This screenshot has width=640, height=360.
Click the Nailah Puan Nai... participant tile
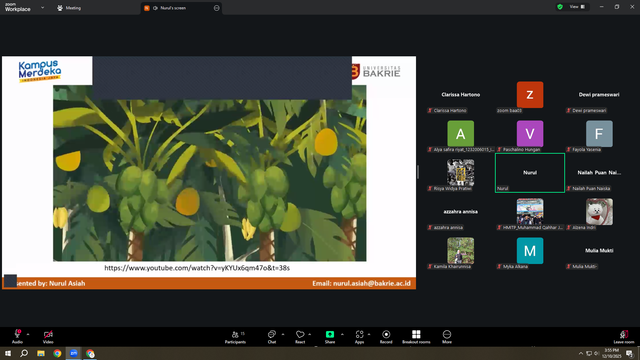(599, 173)
